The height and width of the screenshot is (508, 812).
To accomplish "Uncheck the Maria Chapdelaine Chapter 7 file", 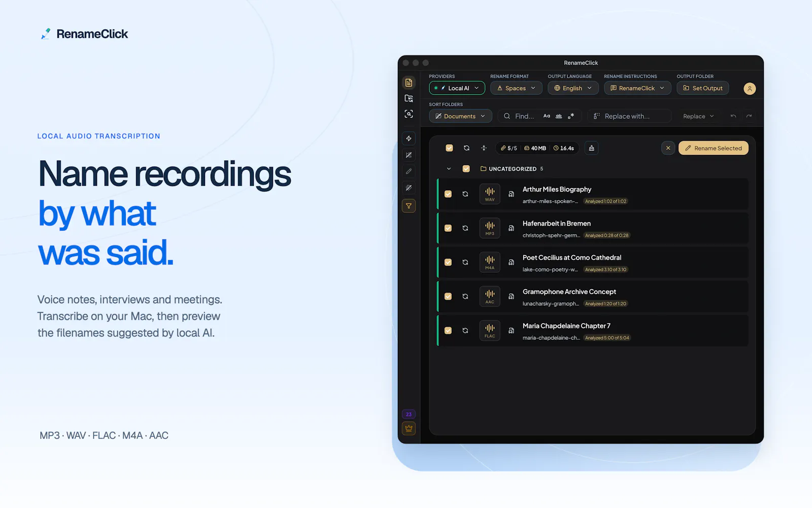I will pos(448,331).
